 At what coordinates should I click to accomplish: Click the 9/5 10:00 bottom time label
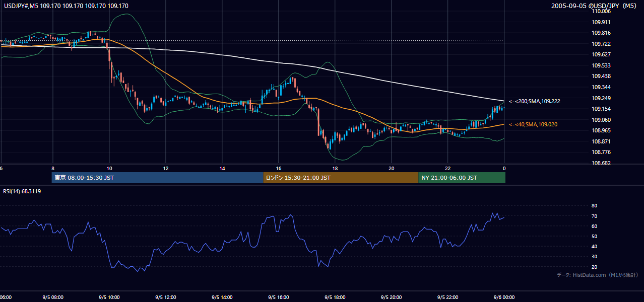109,297
